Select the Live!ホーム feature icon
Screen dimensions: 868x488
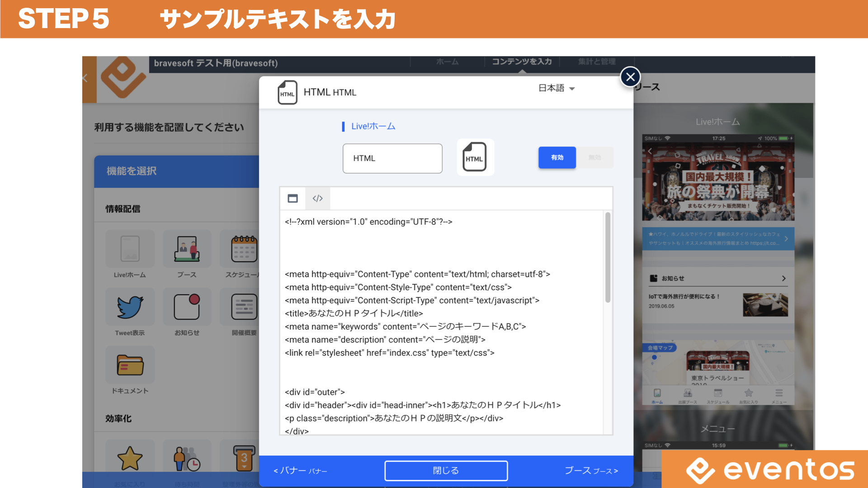[x=130, y=249]
